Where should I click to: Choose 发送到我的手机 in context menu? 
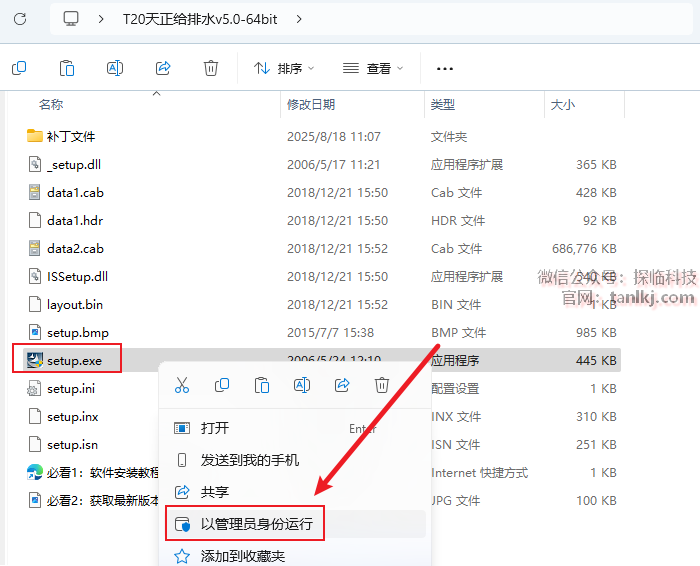point(295,460)
